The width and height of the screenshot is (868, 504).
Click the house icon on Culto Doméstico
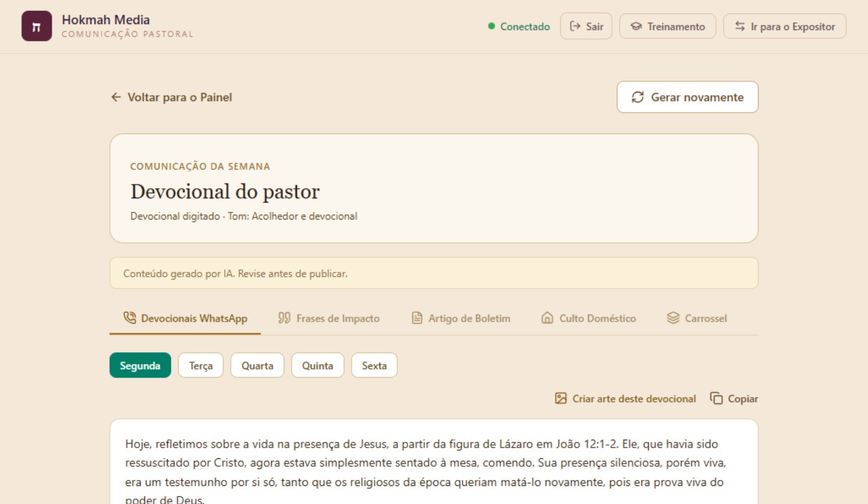tap(547, 318)
